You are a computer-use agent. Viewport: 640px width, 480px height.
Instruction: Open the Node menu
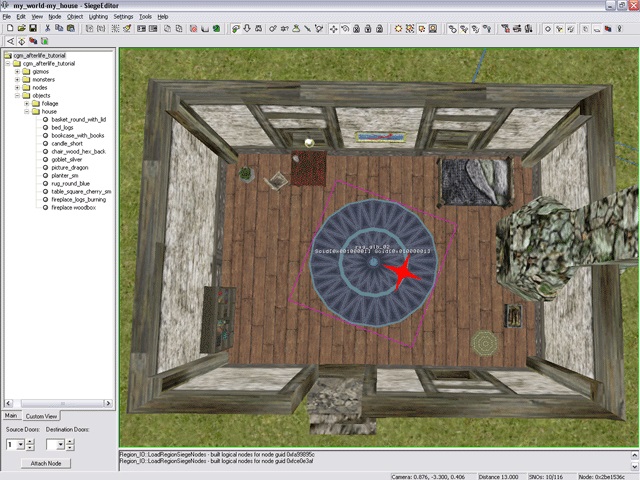tap(54, 17)
